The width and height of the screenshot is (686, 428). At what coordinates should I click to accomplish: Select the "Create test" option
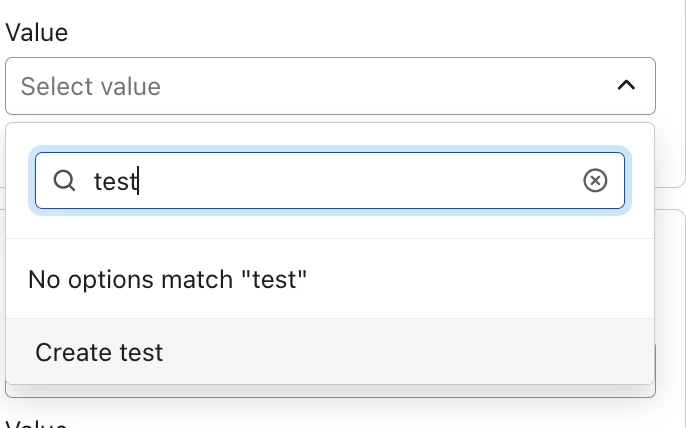pyautogui.click(x=330, y=352)
